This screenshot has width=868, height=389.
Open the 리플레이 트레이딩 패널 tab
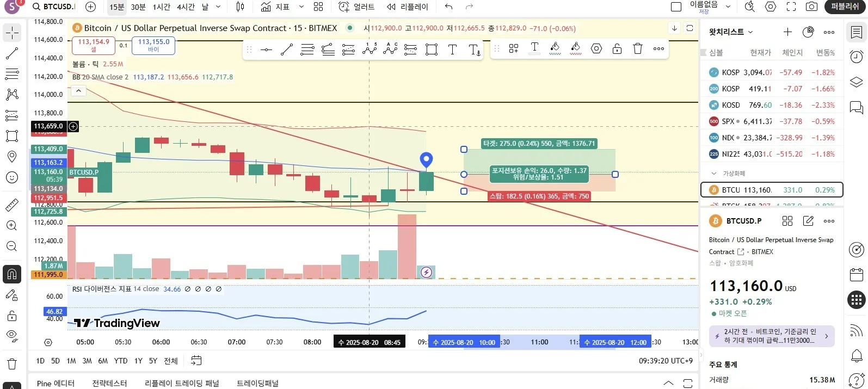182,383
